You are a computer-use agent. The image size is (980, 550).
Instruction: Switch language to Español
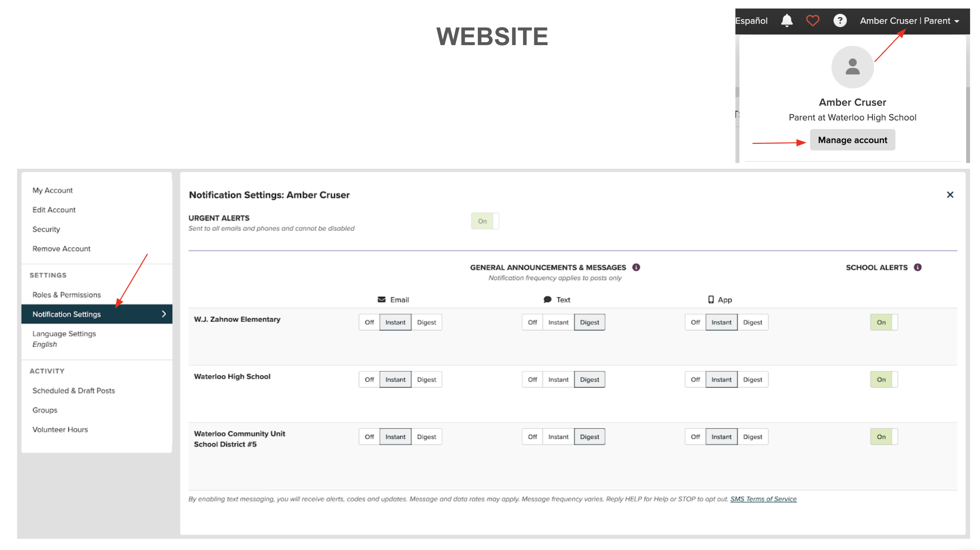click(751, 21)
